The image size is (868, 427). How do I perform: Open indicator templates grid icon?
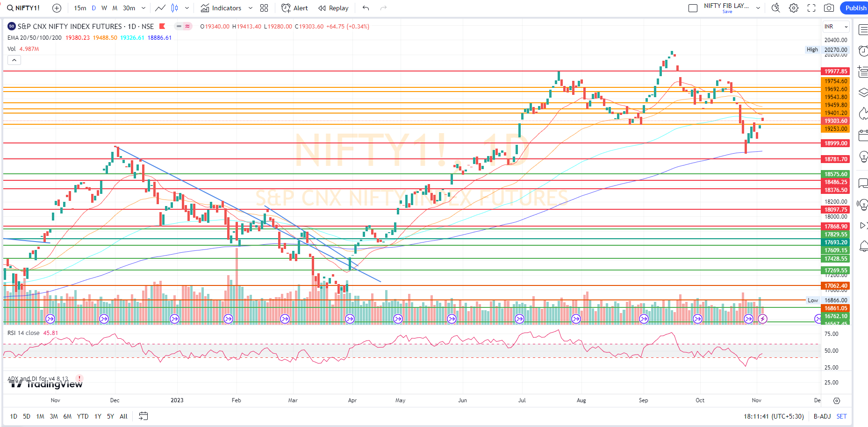click(264, 8)
